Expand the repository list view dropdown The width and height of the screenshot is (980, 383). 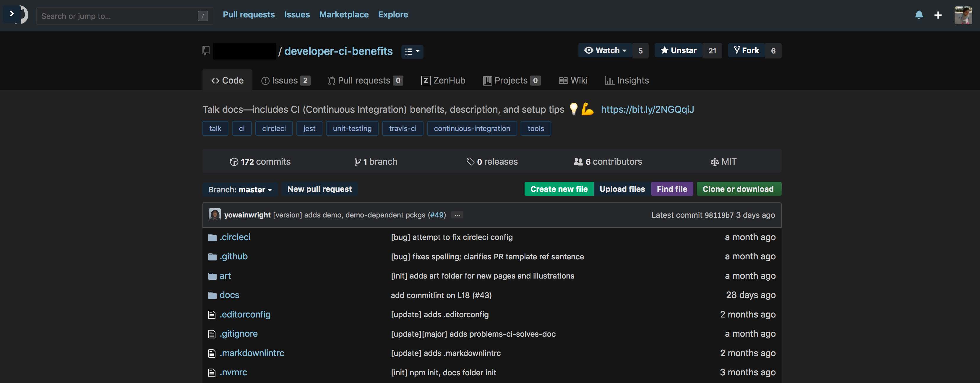click(412, 51)
